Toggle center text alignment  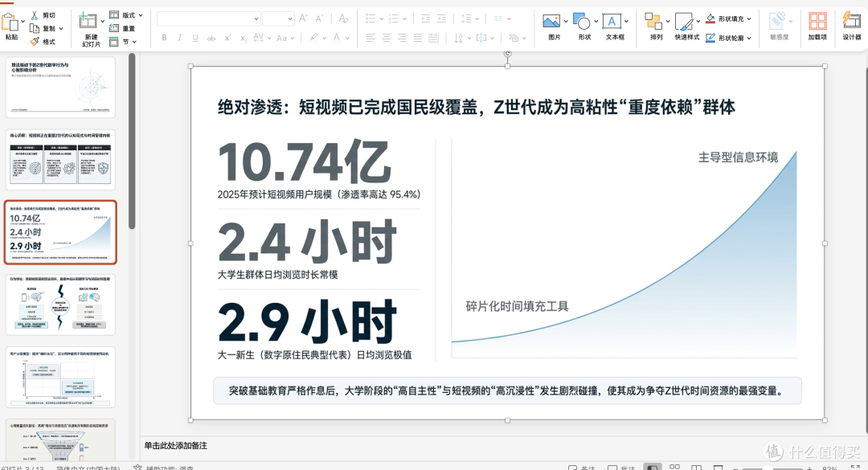click(x=387, y=38)
